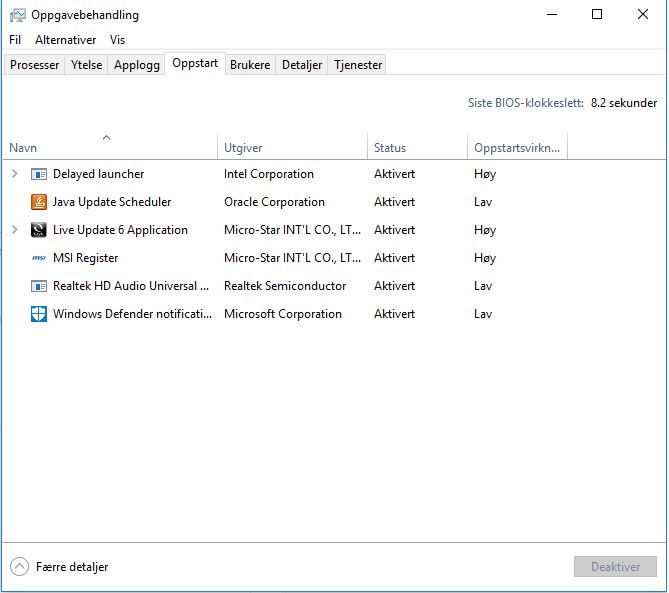
Task: Switch to the Tjenester tab
Action: click(358, 65)
